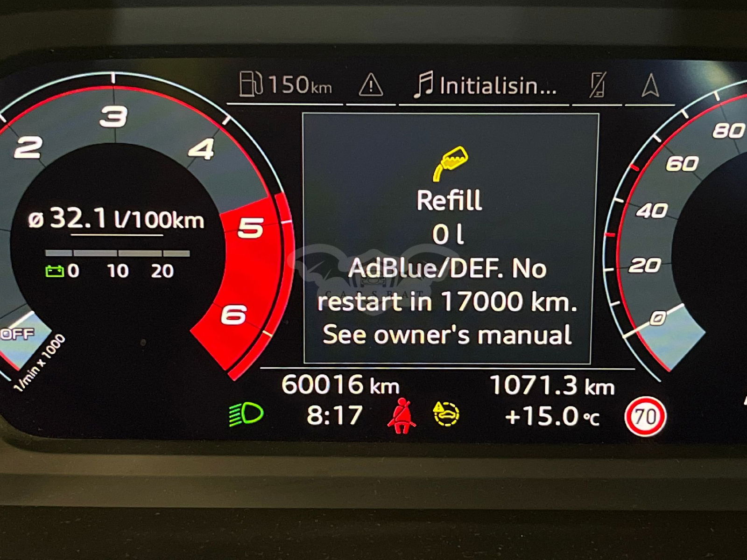Tap the yellow driver assist warning icon

446,414
